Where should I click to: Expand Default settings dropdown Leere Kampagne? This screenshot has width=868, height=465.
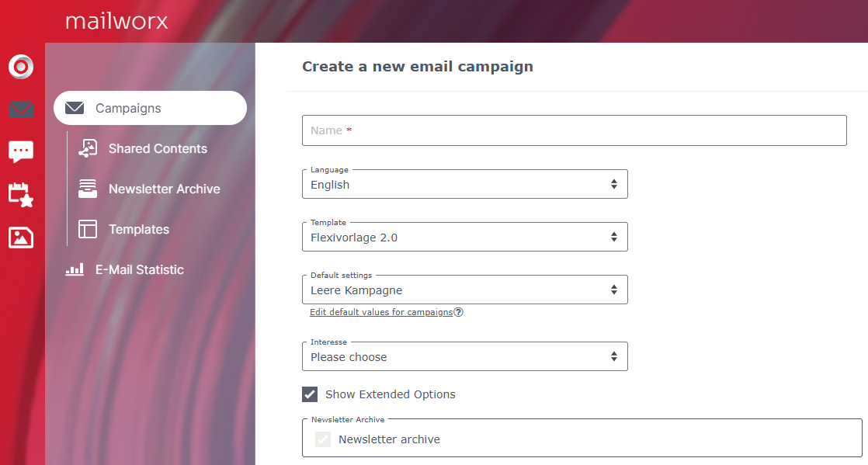465,290
